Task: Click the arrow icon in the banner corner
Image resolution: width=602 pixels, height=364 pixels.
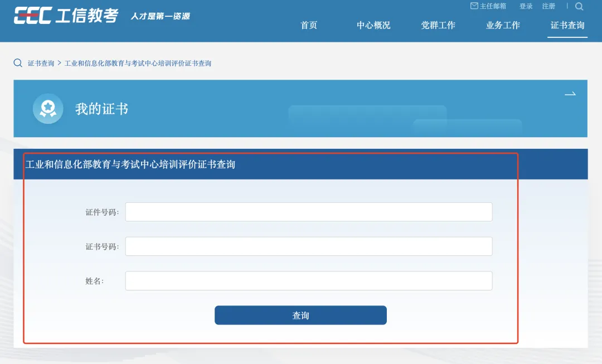Action: pyautogui.click(x=571, y=94)
